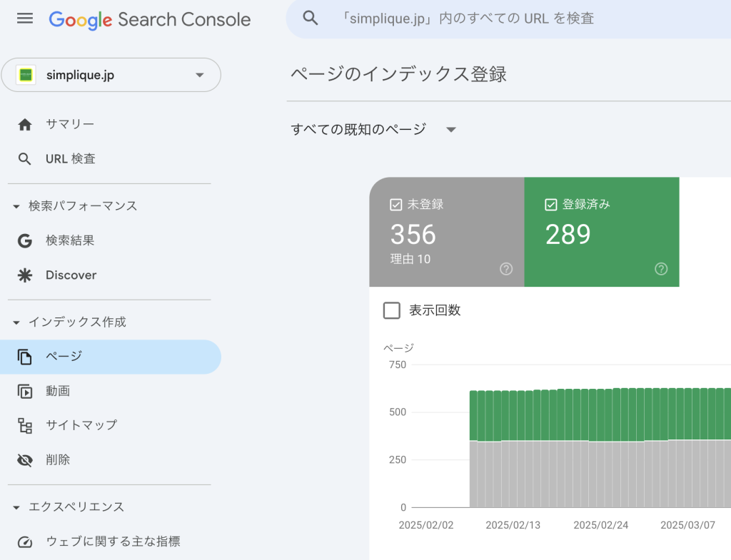Click 2025/02/24 date label on chart
731x560 pixels.
(600, 525)
